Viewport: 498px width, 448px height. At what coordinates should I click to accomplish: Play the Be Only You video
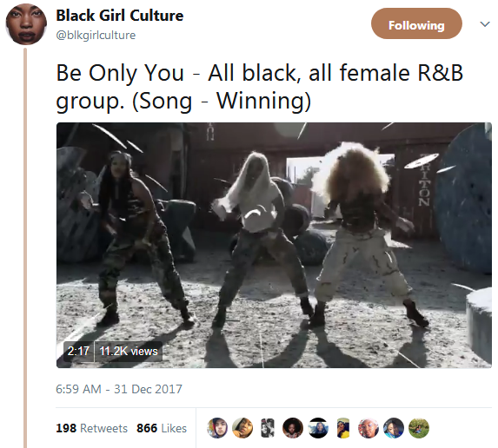pos(274,245)
